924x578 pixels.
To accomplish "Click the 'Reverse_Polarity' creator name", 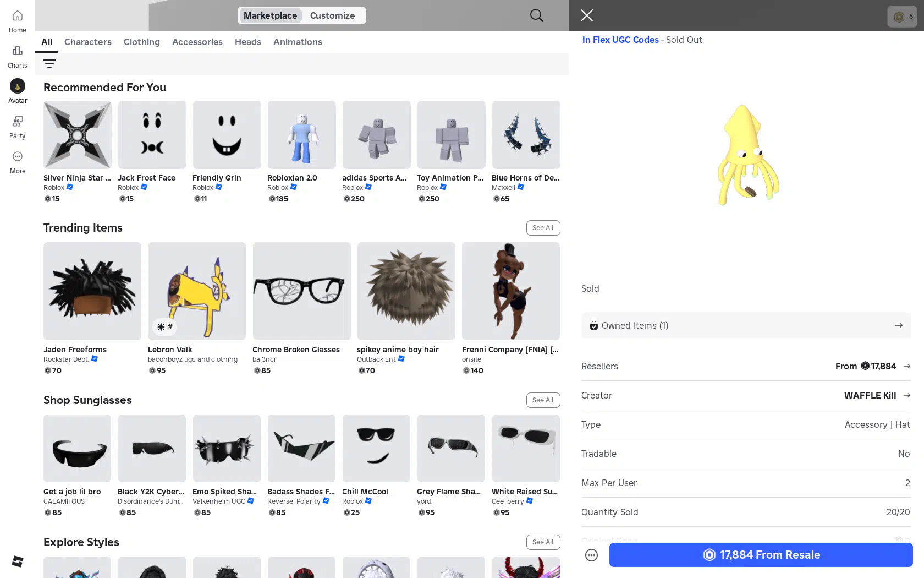I will (x=294, y=501).
